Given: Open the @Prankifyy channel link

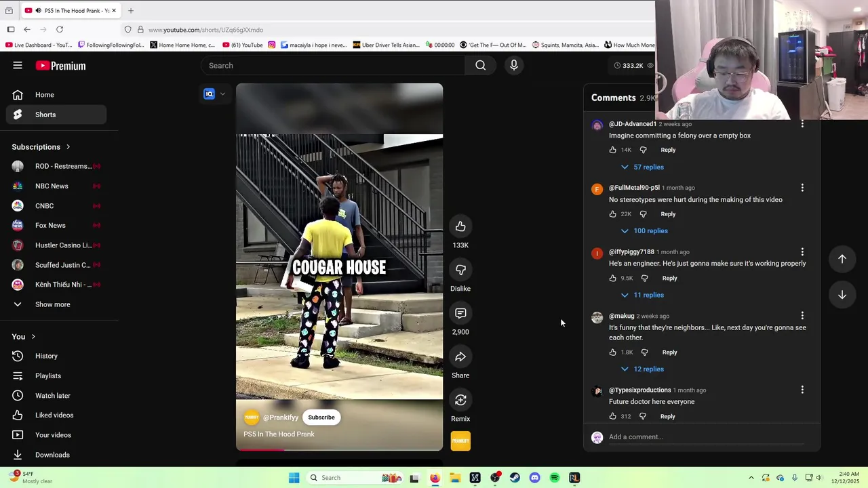Looking at the screenshot, I should [x=281, y=418].
